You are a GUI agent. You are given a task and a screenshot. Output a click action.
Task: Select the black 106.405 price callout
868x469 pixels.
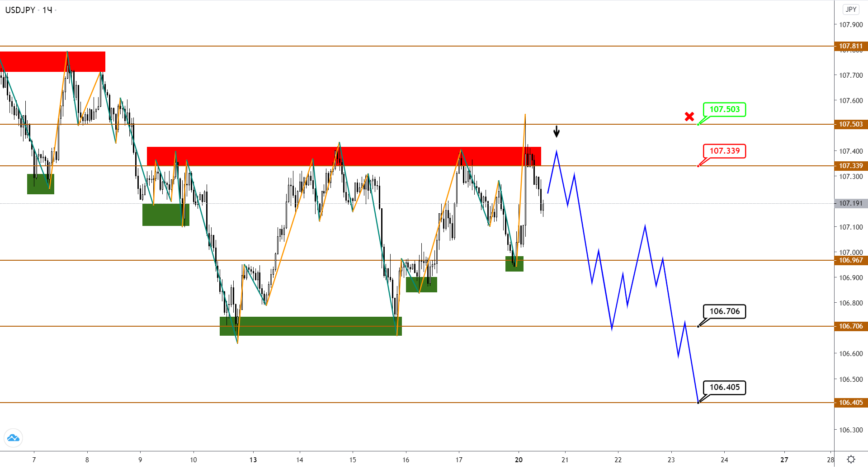click(724, 387)
